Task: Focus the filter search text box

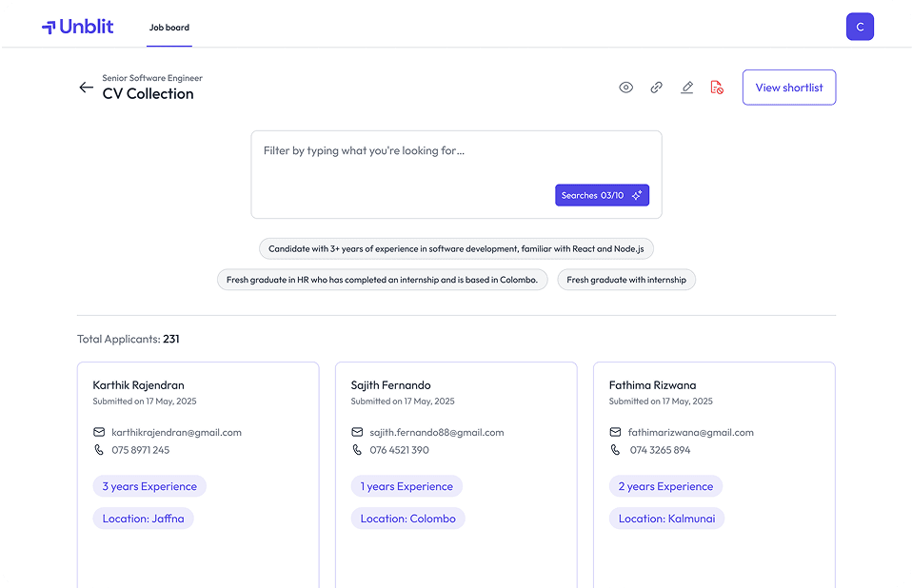Action: (457, 174)
